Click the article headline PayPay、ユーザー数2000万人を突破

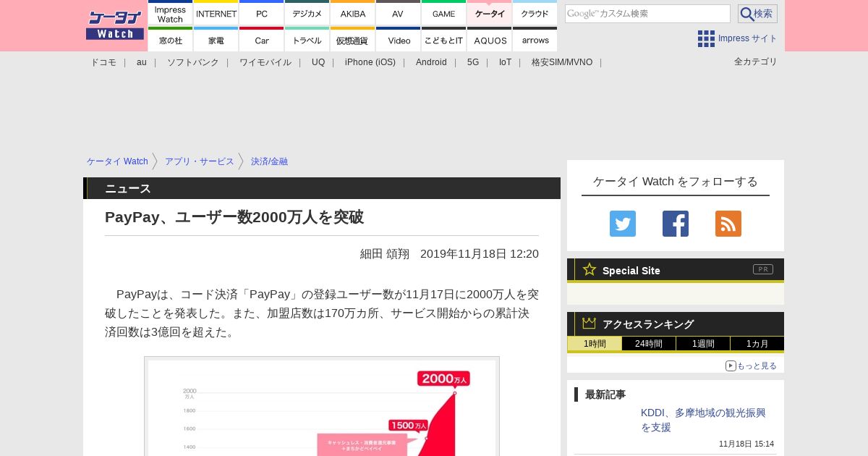click(x=234, y=217)
